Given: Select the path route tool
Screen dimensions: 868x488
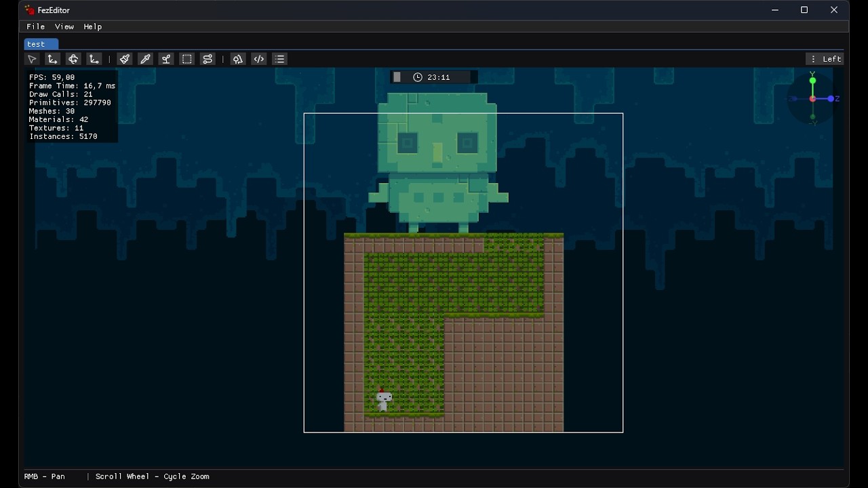Looking at the screenshot, I should pyautogui.click(x=208, y=59).
